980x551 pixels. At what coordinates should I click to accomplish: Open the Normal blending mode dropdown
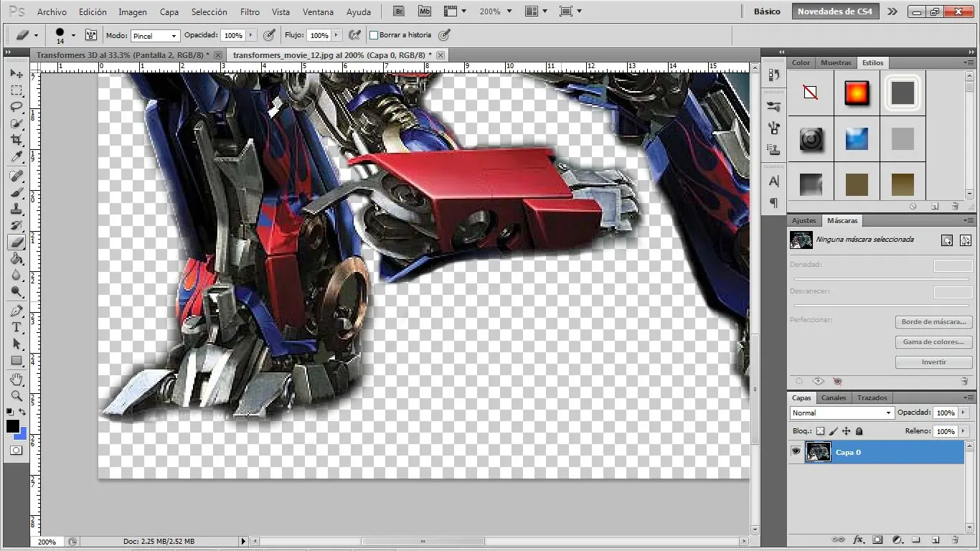[842, 413]
